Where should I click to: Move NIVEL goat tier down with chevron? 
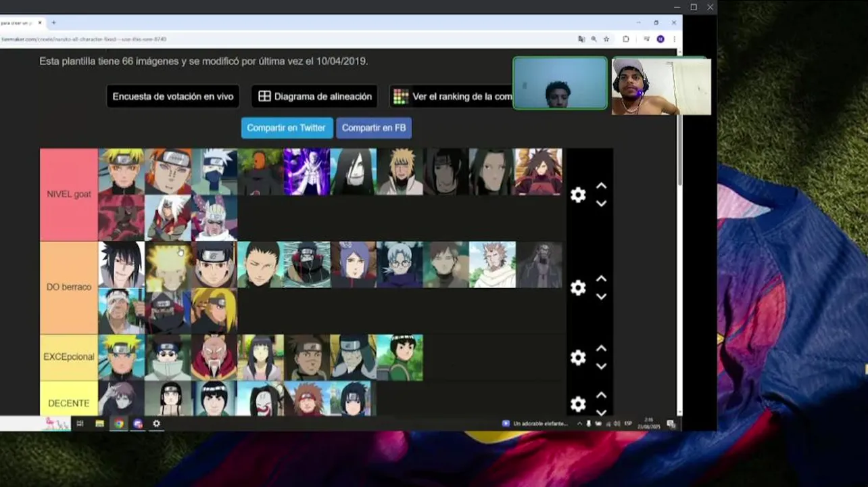(x=601, y=204)
